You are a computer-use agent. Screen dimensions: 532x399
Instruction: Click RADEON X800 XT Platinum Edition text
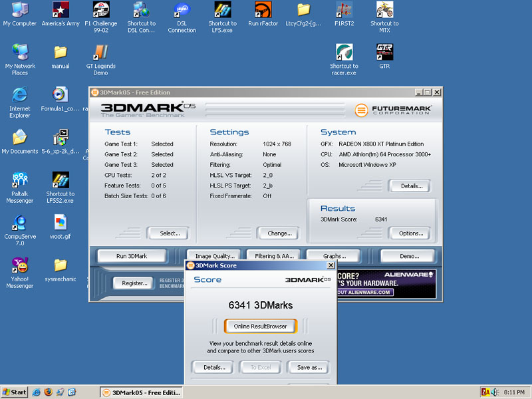click(381, 144)
